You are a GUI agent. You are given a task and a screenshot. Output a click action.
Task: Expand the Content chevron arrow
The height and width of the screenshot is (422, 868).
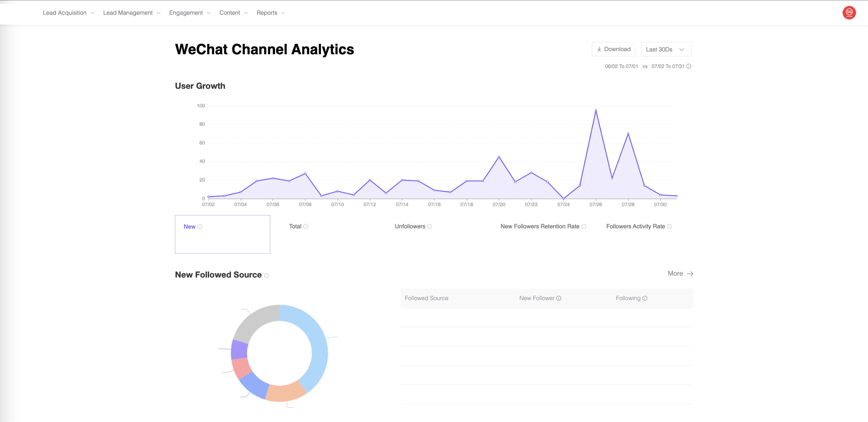tap(246, 13)
